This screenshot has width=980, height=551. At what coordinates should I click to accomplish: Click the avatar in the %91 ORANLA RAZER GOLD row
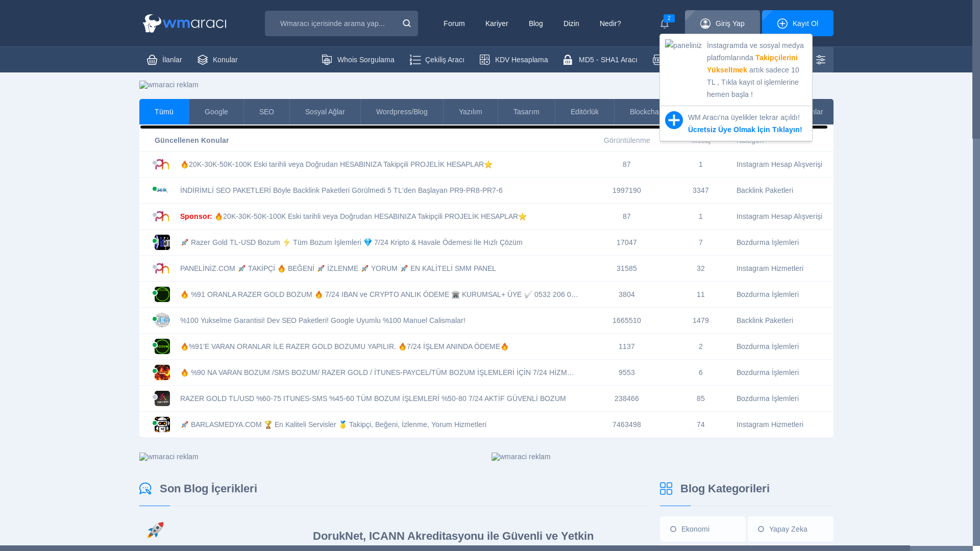tap(162, 294)
